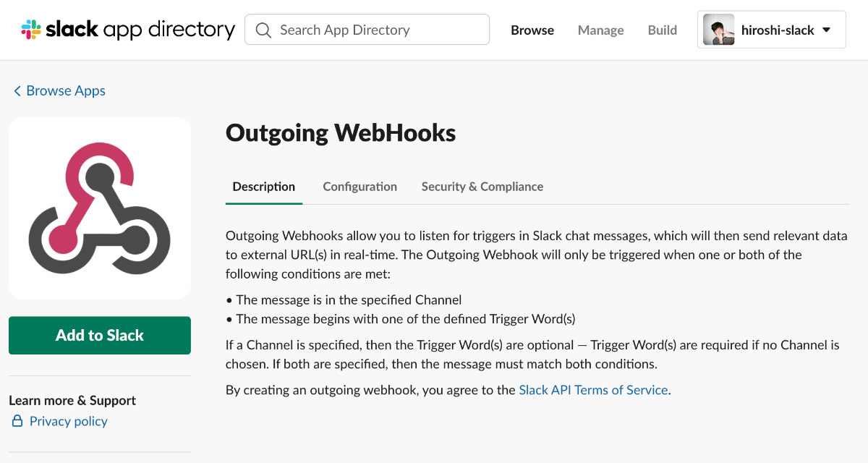Screen dimensions: 868x463
Task: Click the lock icon beside Privacy policy
Action: 17,421
